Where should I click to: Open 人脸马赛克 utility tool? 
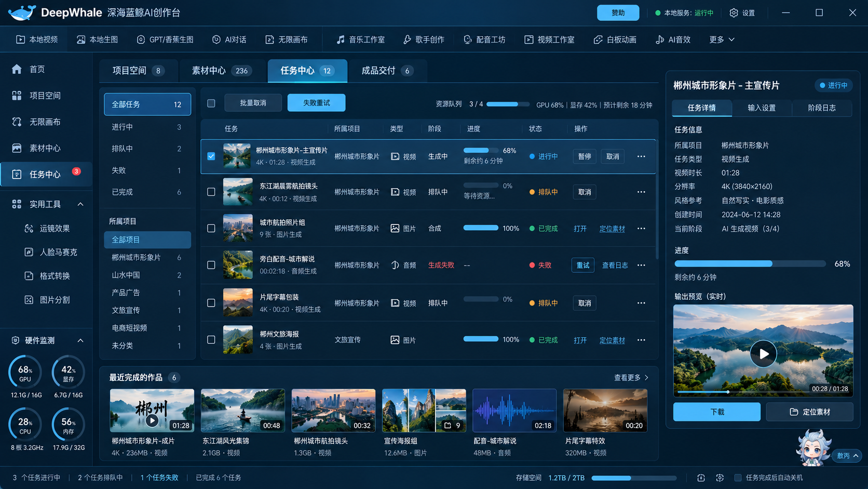coord(51,252)
